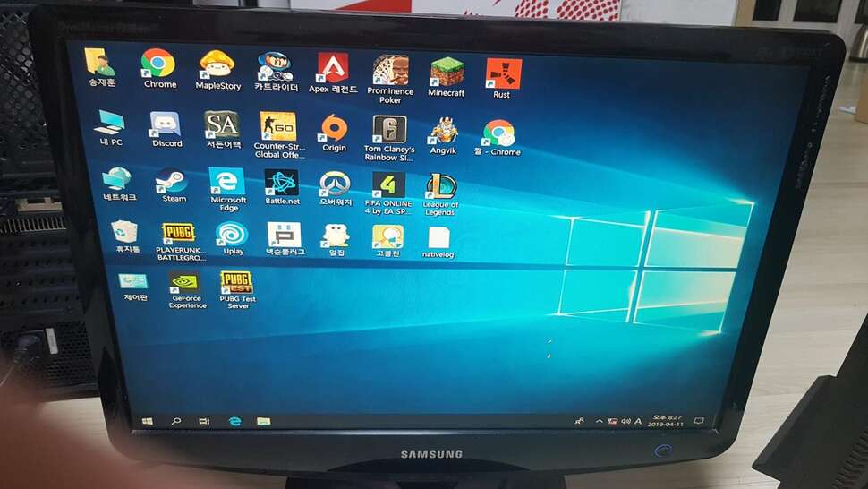Open the Prominence Poker icon

(x=390, y=79)
